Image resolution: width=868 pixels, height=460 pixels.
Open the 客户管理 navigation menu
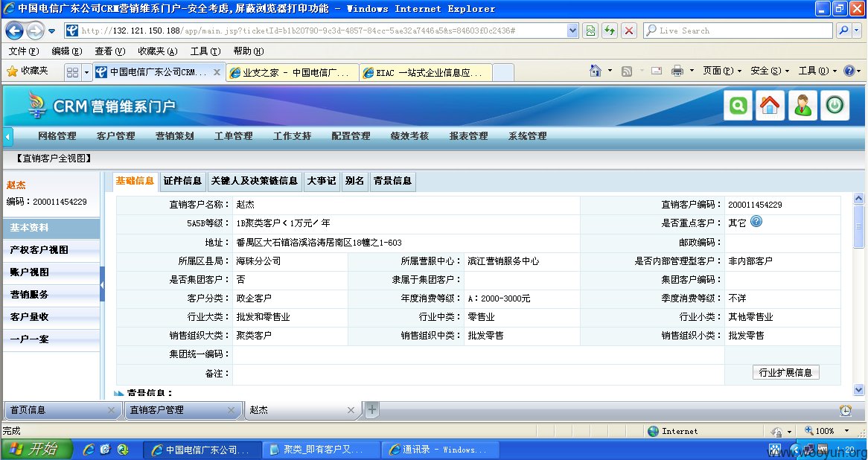click(x=115, y=135)
